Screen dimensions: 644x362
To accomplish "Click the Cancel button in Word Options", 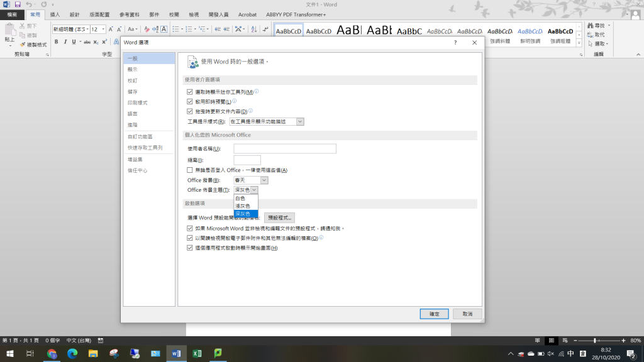I will 467,314.
